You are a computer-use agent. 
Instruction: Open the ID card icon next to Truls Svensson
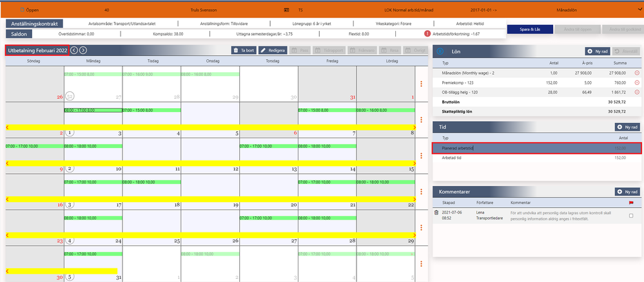tap(287, 10)
